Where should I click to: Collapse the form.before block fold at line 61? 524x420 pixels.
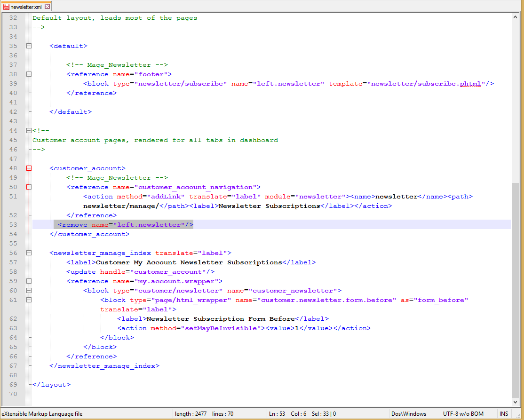coord(29,300)
